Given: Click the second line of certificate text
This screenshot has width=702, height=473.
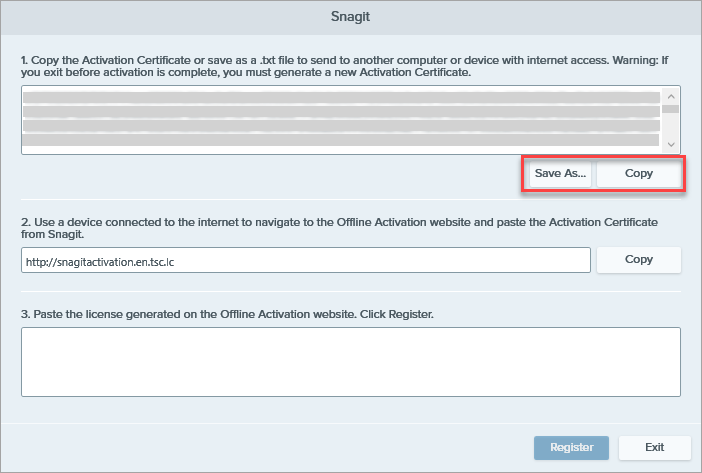Looking at the screenshot, I should point(340,112).
